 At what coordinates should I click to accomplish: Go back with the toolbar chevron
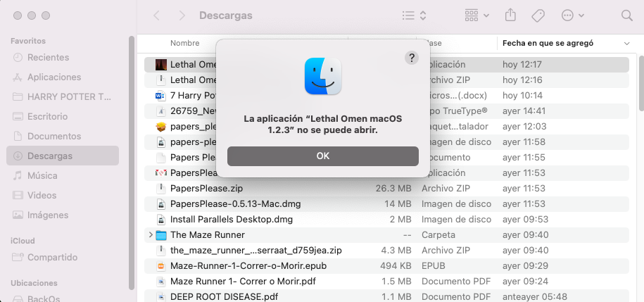pyautogui.click(x=156, y=15)
